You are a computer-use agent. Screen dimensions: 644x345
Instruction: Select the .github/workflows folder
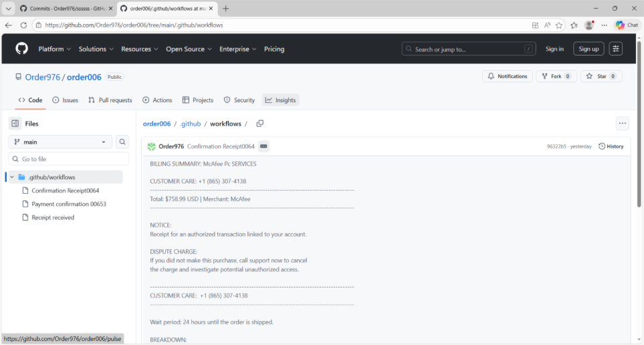66,177
